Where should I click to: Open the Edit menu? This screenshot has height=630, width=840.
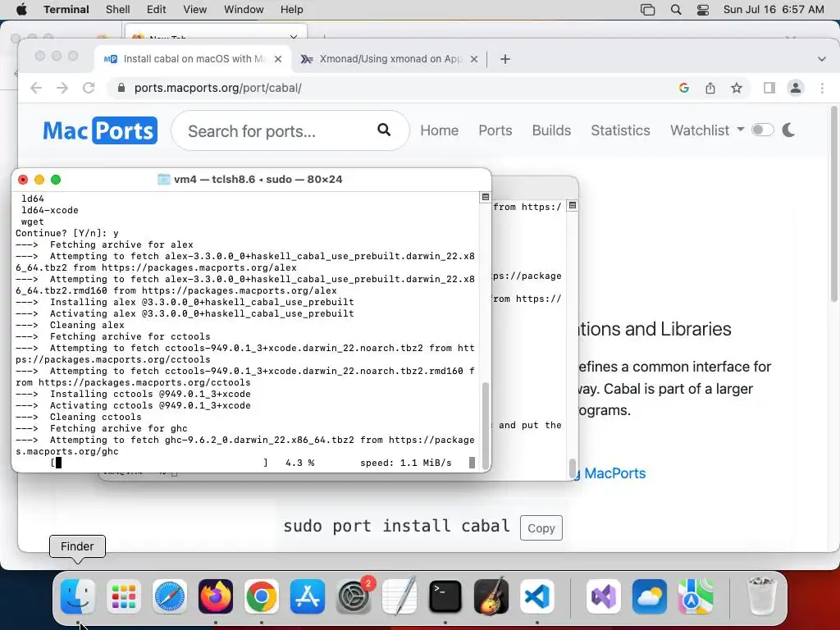click(x=157, y=10)
